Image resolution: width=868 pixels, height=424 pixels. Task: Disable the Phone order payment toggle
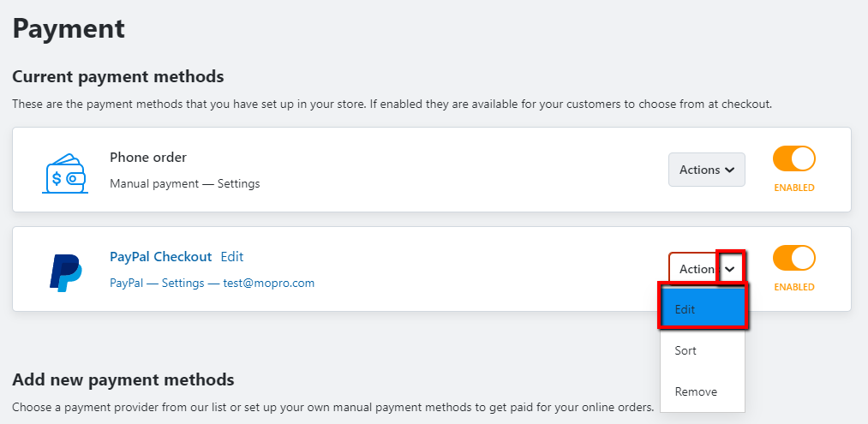794,158
